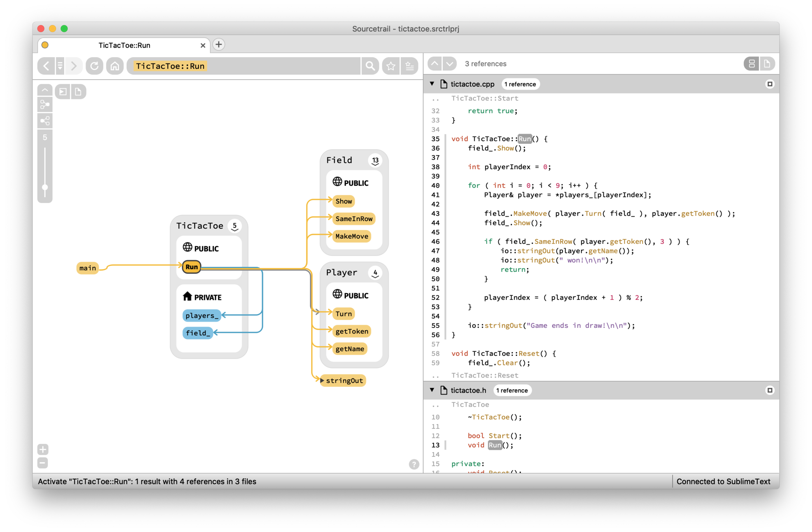Click the back navigation arrow
This screenshot has height=532, width=812.
point(46,66)
